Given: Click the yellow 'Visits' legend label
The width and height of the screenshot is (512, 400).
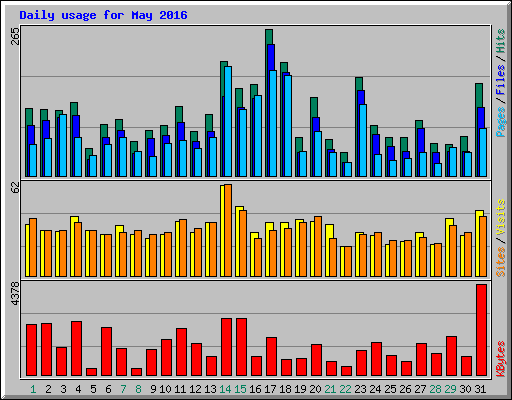Looking at the screenshot, I should pyautogui.click(x=501, y=218).
